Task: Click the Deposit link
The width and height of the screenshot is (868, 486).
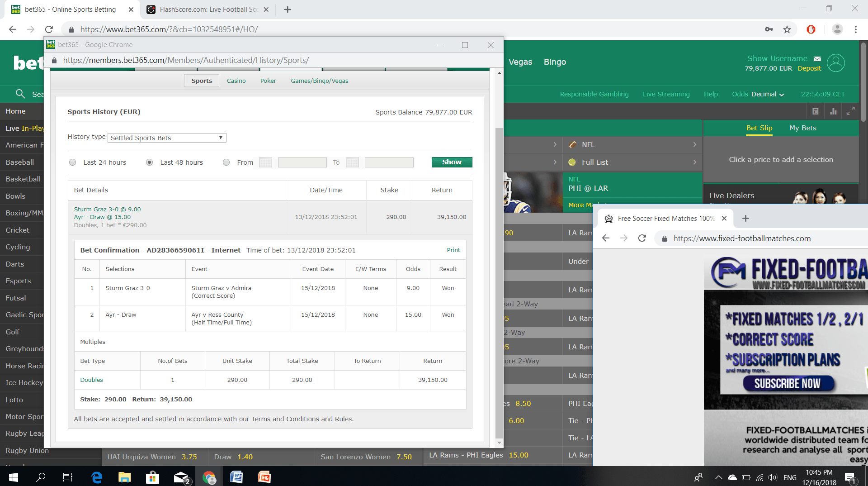Action: click(x=809, y=68)
